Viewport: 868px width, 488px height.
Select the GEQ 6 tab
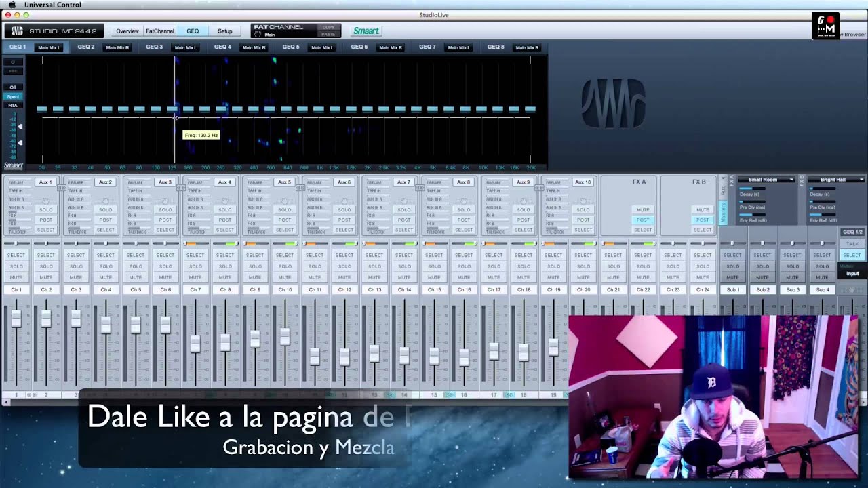pos(359,47)
